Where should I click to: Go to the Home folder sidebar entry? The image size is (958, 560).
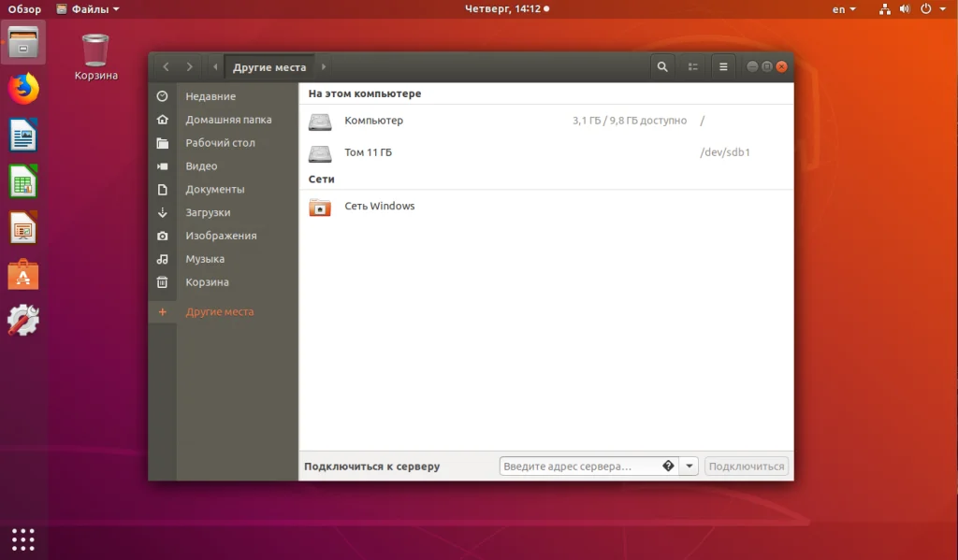pos(223,120)
